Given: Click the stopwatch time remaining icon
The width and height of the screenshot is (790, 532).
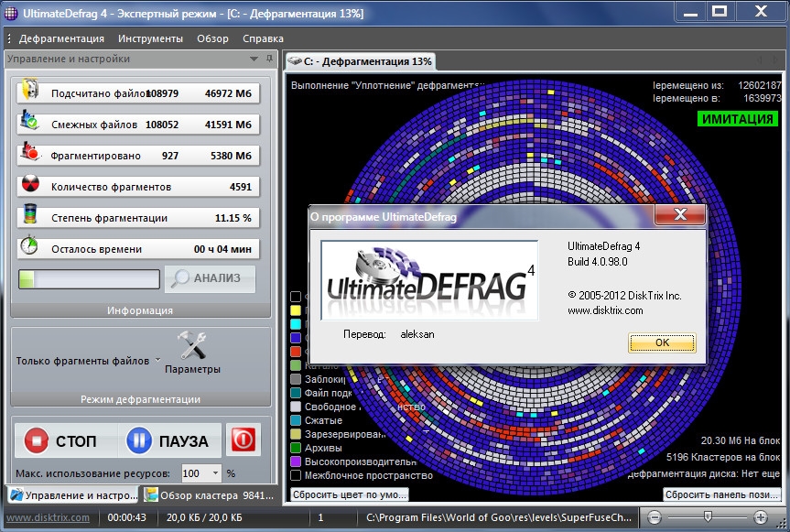Looking at the screenshot, I should click(x=29, y=245).
